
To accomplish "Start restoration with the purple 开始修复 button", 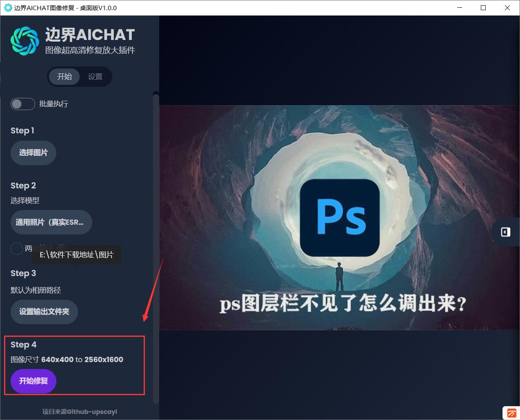I will (33, 381).
